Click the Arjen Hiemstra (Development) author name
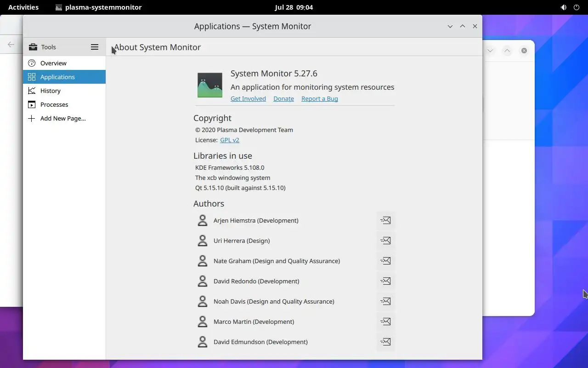The height and width of the screenshot is (368, 588). [256, 220]
